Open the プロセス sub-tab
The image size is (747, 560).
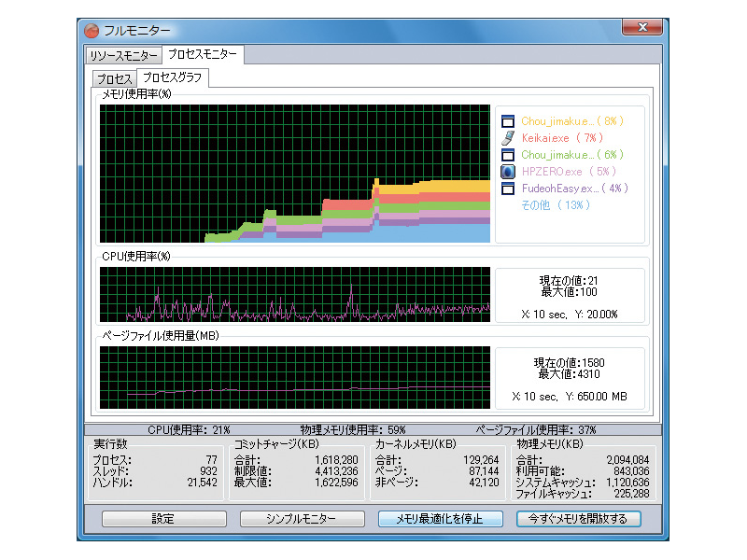tap(114, 78)
